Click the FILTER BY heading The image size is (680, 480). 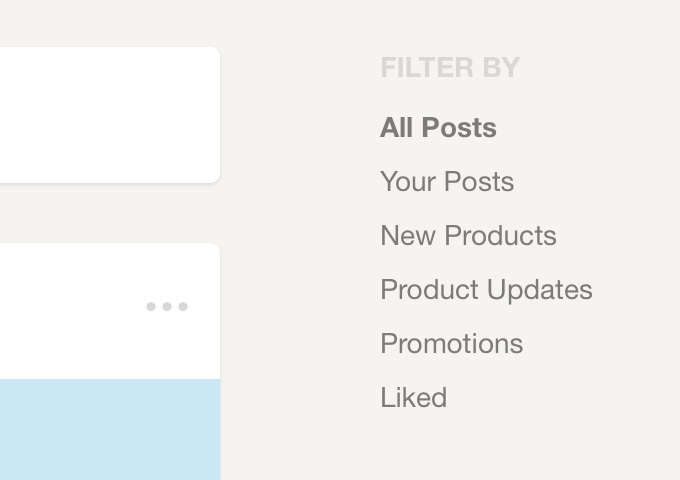point(450,67)
